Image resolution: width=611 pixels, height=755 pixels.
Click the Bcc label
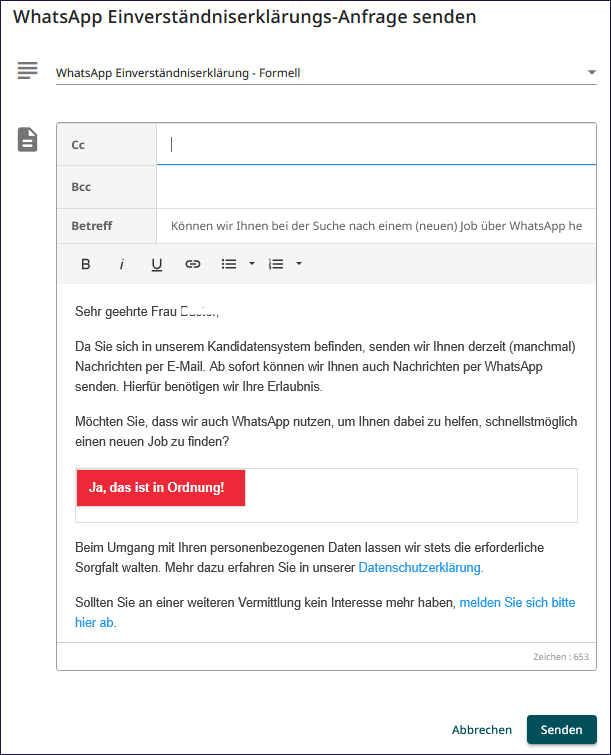pos(81,187)
